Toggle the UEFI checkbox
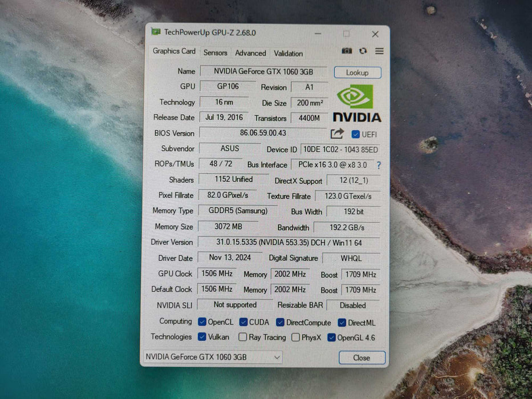Viewport: 532px width, 399px height. point(355,134)
